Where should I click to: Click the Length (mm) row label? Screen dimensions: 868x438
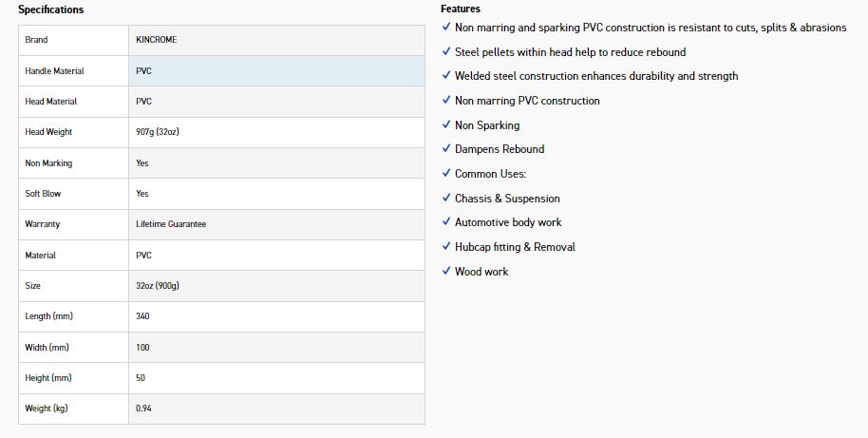coord(48,316)
